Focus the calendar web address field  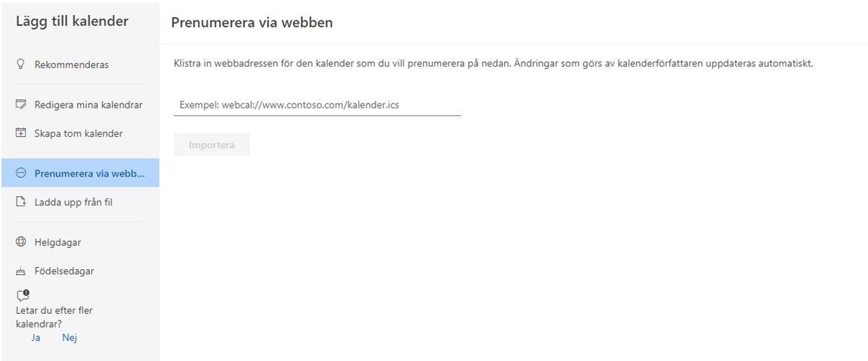[317, 105]
